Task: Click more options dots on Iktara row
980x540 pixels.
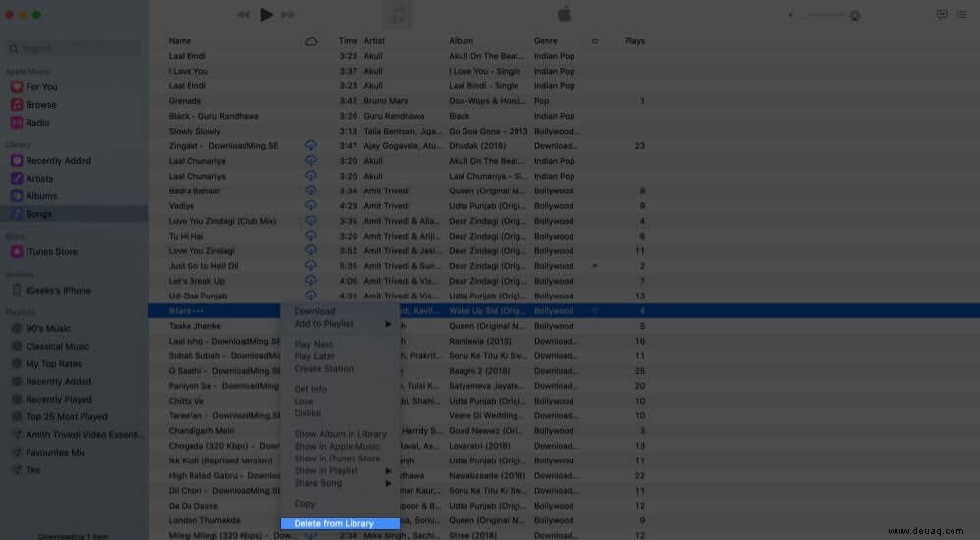Action: (198, 311)
